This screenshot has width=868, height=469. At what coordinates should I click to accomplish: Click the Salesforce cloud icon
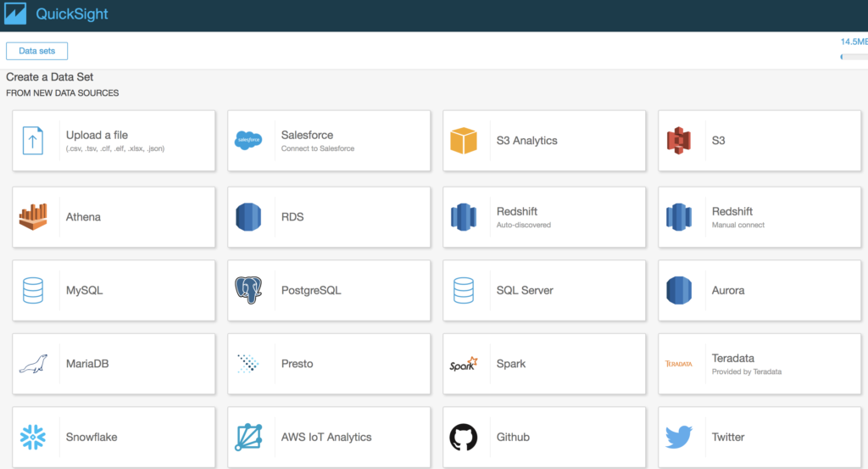point(248,141)
